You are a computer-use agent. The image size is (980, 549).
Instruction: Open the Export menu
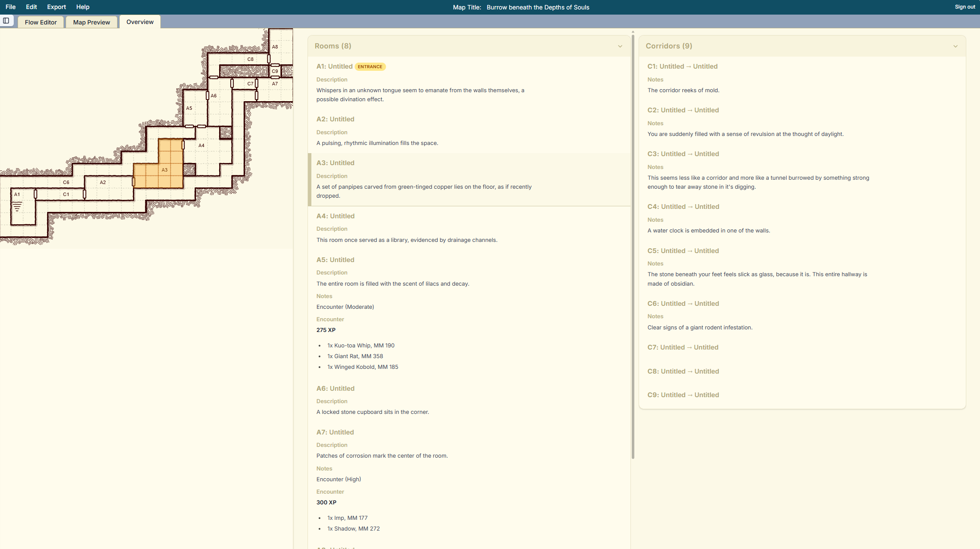[56, 7]
